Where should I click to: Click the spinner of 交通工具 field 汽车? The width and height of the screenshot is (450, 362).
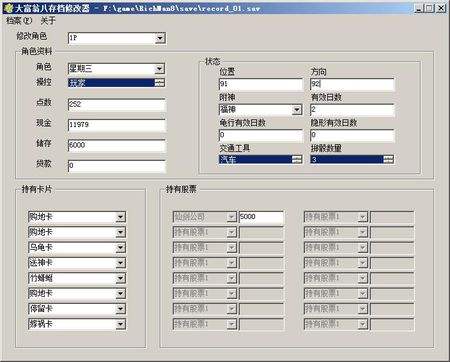click(x=297, y=160)
